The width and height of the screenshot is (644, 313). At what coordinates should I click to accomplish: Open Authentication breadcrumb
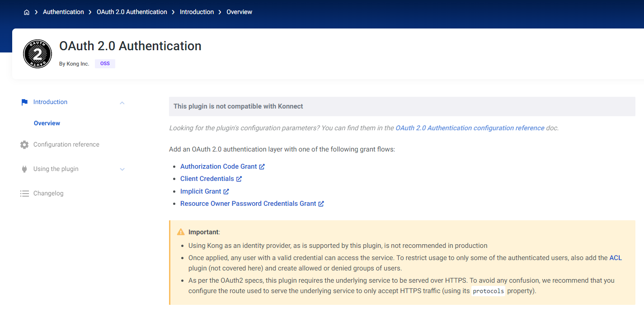(x=63, y=12)
